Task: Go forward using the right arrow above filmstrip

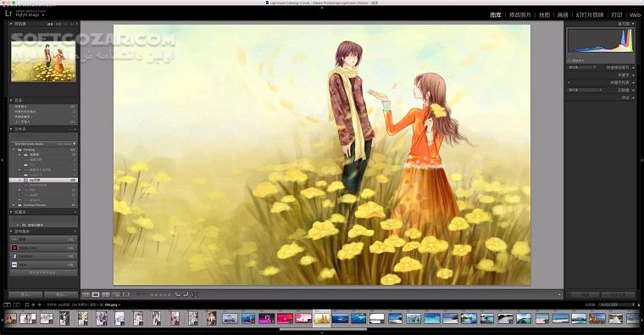Action: [40, 304]
